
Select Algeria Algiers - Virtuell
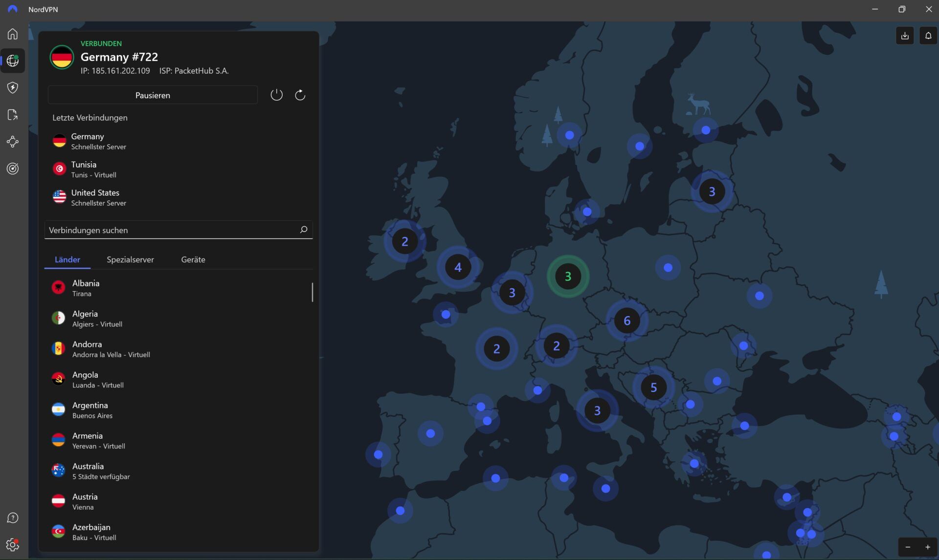pos(179,319)
